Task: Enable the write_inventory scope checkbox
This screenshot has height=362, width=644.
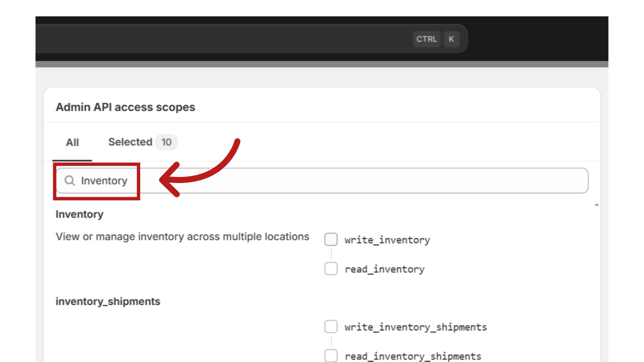Action: 331,240
